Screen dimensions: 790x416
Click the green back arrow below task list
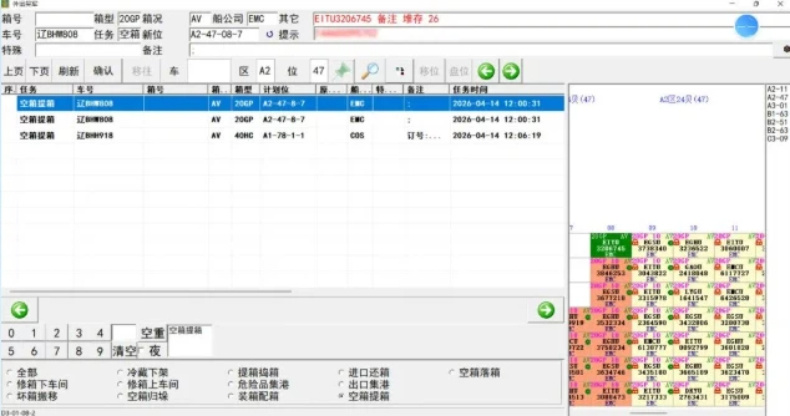20,310
